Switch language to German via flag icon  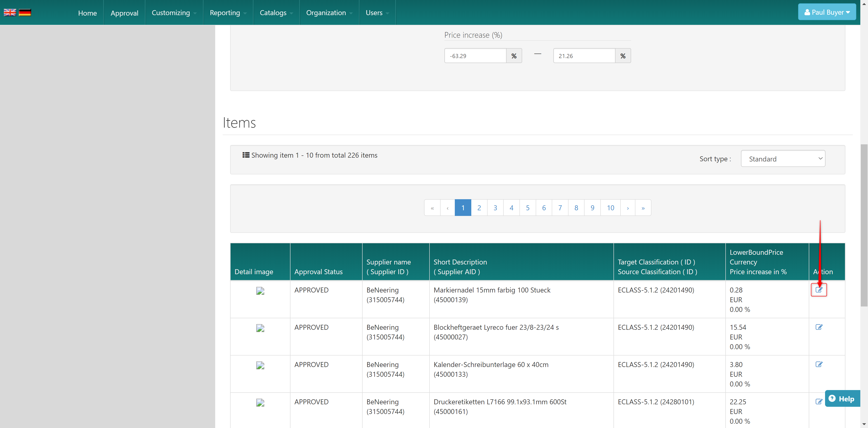coord(25,12)
